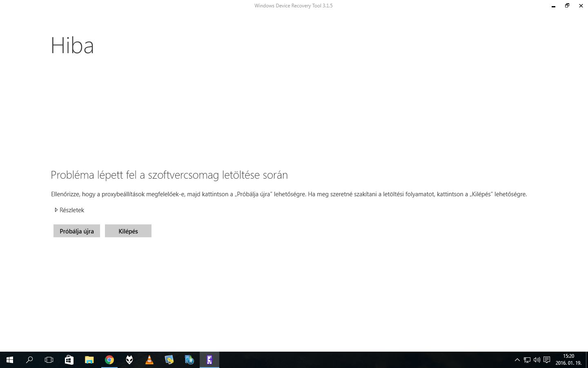
Task: Open the Action Center notifications icon
Action: 547,360
